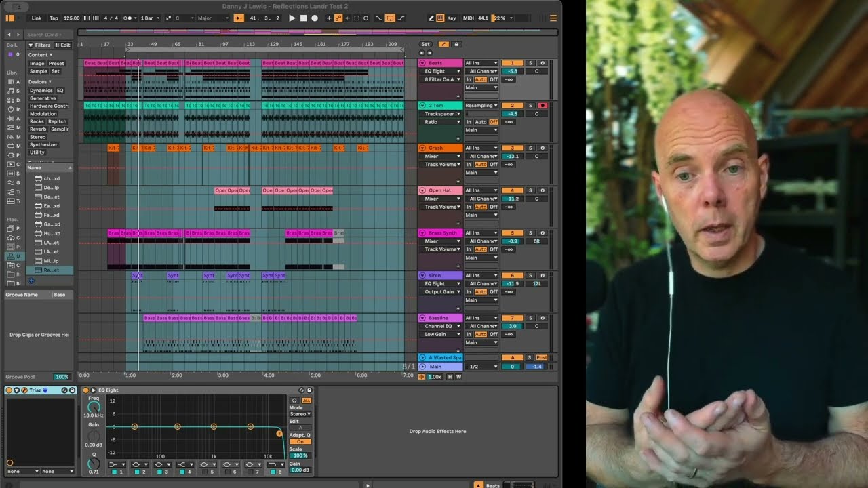Toggle the Triaz device activator

tap(9, 390)
